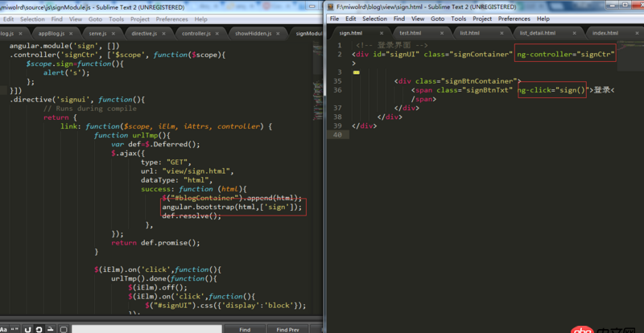Screen dimensions: 644x333
Task: Close the sign.html tab
Action: click(x=382, y=33)
